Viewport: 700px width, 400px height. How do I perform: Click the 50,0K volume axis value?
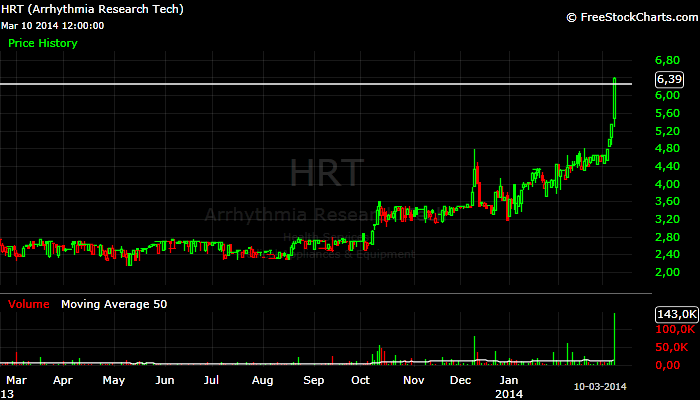[x=672, y=347]
